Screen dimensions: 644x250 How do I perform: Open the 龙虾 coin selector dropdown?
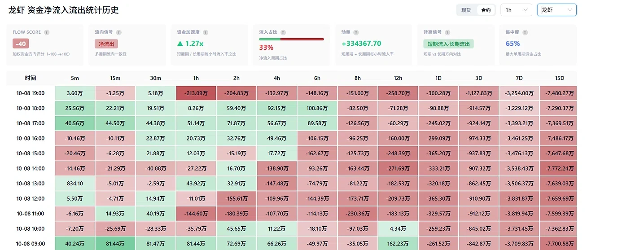click(556, 10)
